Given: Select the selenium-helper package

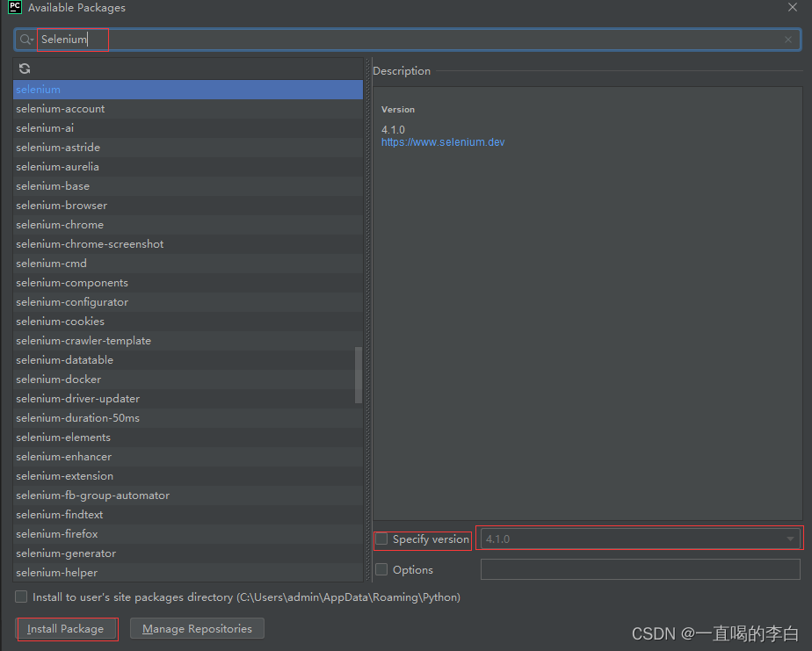Looking at the screenshot, I should tap(188, 572).
